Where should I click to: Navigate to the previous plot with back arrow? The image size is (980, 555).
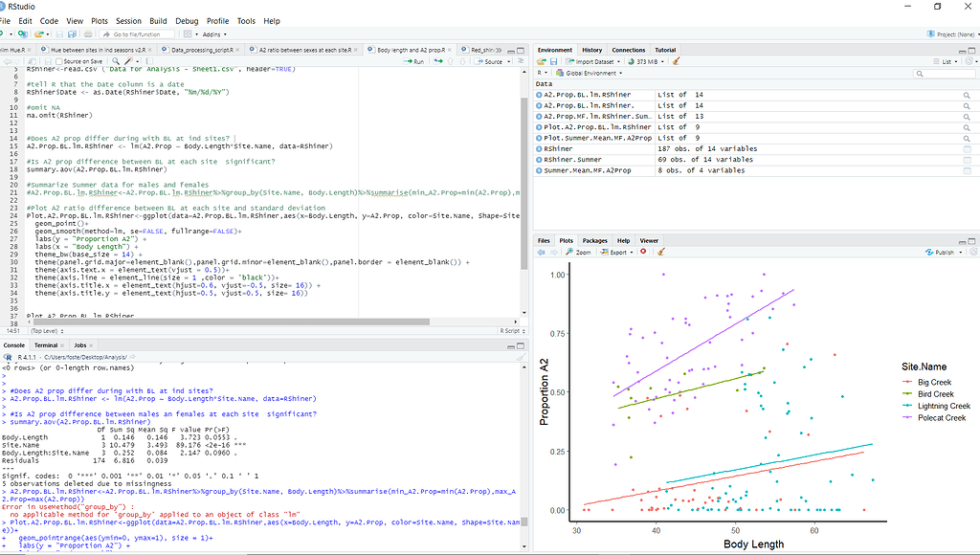tap(541, 252)
